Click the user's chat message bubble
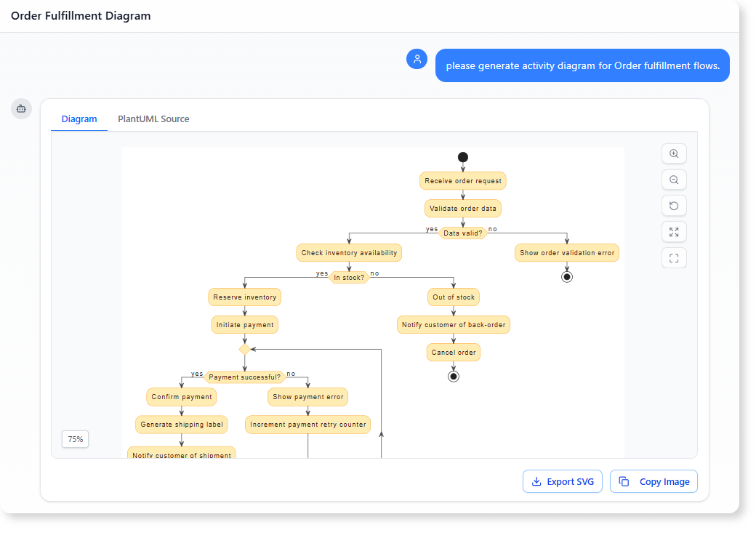The image size is (756, 546). [x=582, y=65]
